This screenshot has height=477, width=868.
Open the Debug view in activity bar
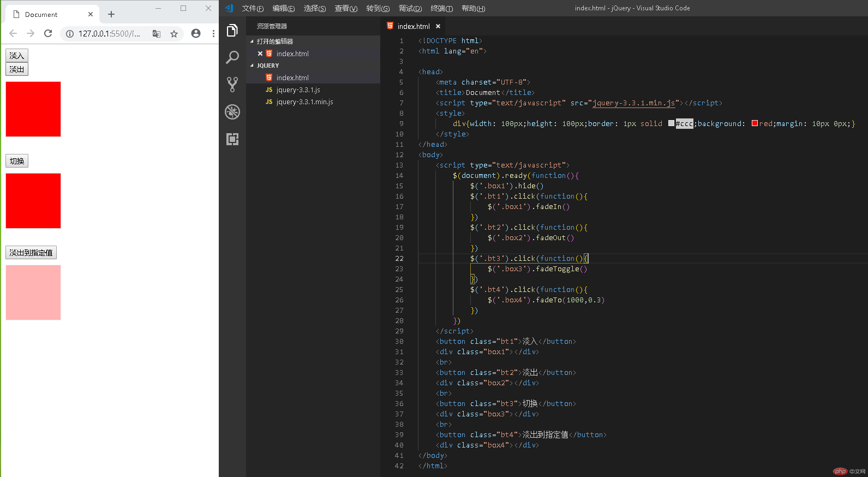tap(232, 112)
